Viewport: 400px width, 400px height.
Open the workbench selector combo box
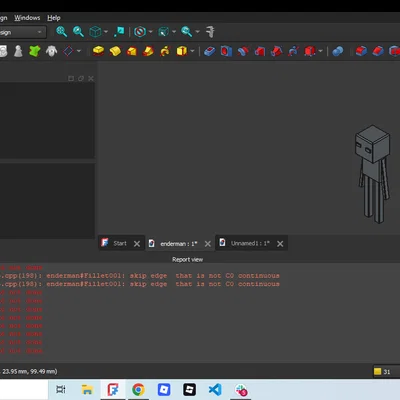(x=22, y=32)
